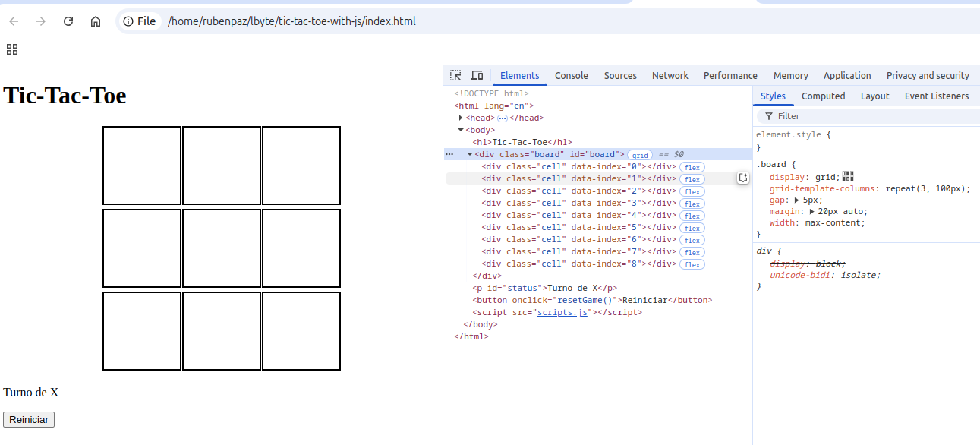This screenshot has height=445, width=980.
Task: Reload the page with the refresh icon
Action: [x=68, y=21]
